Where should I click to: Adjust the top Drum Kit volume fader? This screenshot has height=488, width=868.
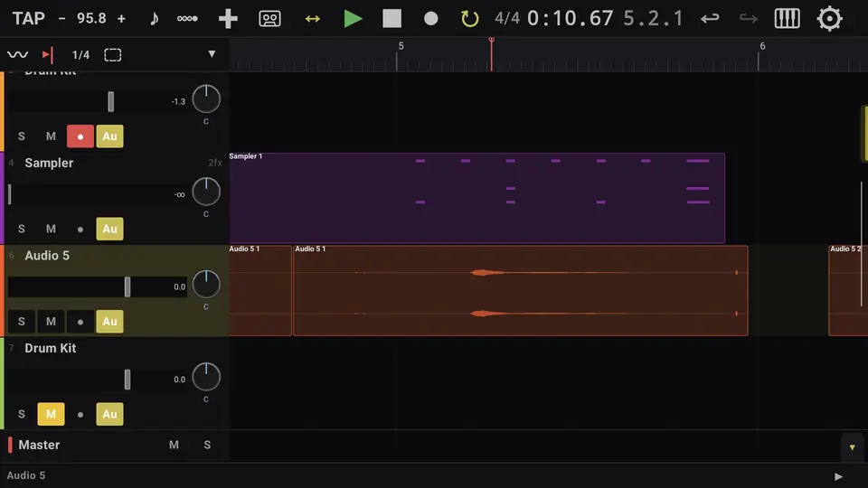[110, 101]
